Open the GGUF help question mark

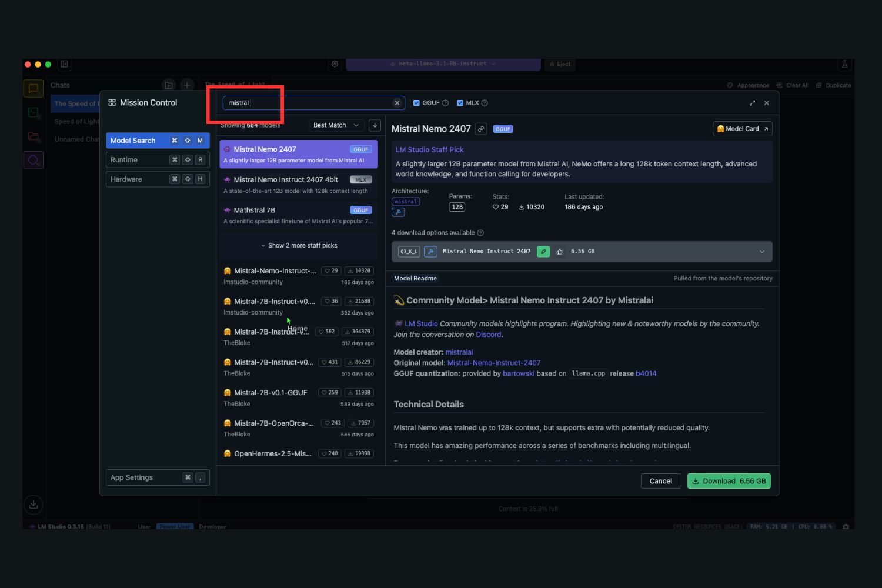tap(445, 103)
